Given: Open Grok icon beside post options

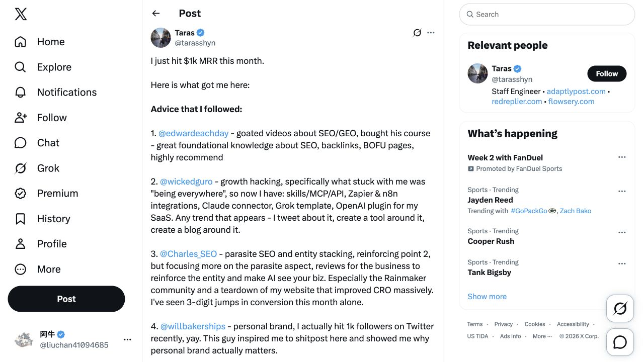Looking at the screenshot, I should coord(417,33).
